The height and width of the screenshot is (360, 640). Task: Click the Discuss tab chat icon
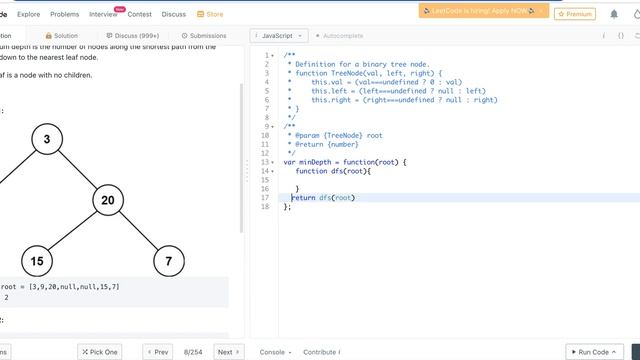coord(109,36)
